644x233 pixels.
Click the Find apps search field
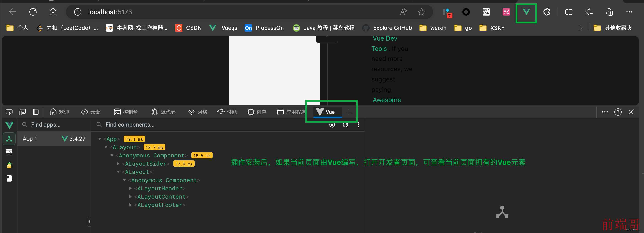[54, 125]
